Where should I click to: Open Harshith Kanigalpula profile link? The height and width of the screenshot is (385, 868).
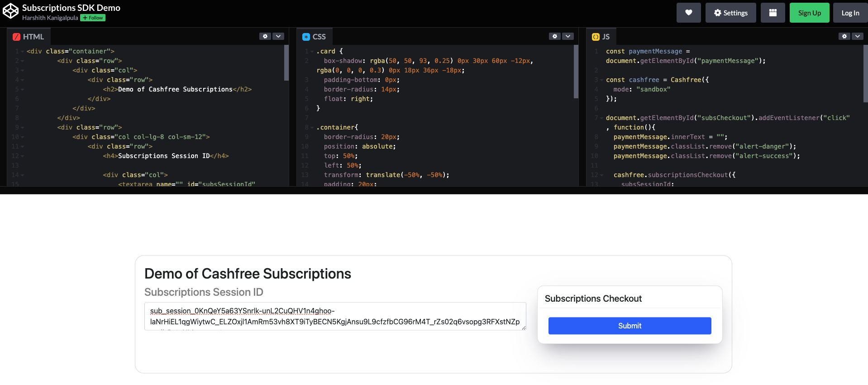coord(50,18)
